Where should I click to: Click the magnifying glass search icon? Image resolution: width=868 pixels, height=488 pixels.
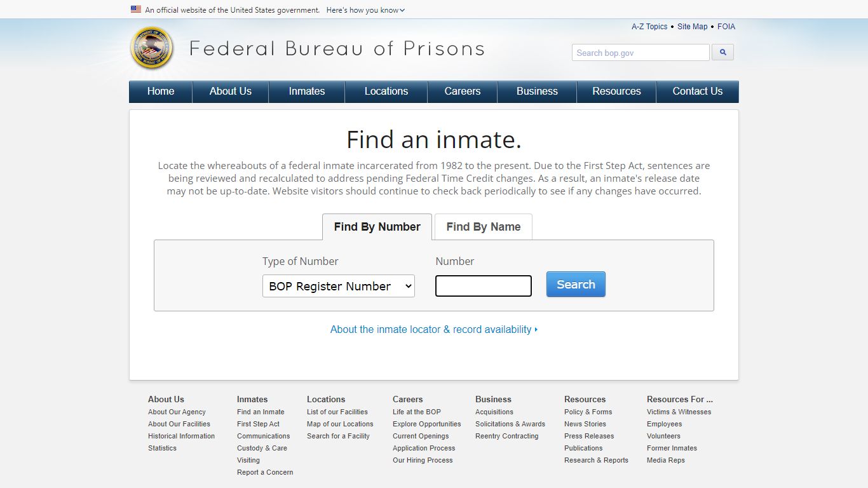click(x=722, y=53)
